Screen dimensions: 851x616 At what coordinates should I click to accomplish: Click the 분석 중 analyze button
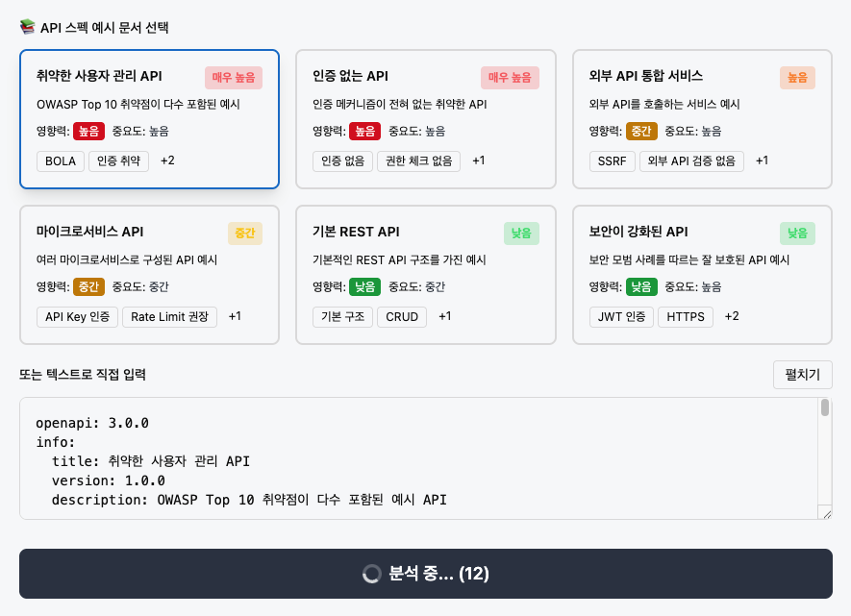[x=426, y=574]
